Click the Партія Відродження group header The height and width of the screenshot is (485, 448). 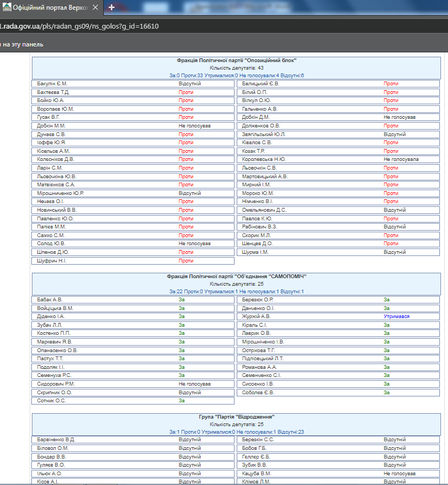(x=236, y=417)
